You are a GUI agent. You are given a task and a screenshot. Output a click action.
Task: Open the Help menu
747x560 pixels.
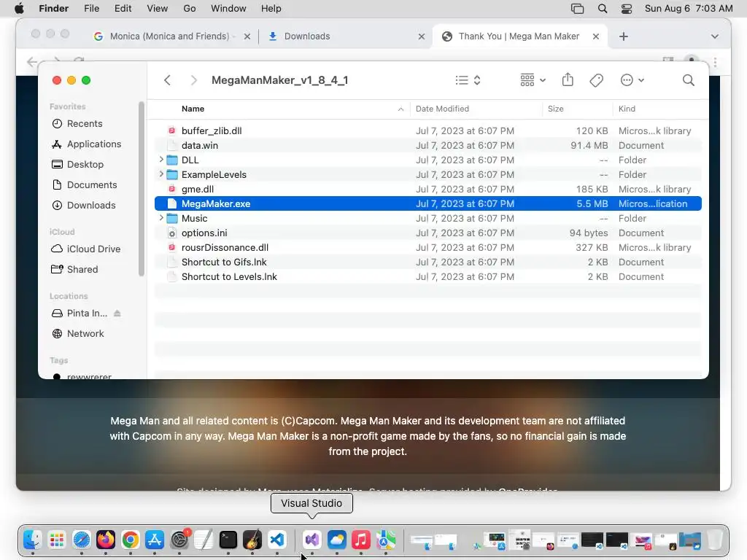click(271, 9)
